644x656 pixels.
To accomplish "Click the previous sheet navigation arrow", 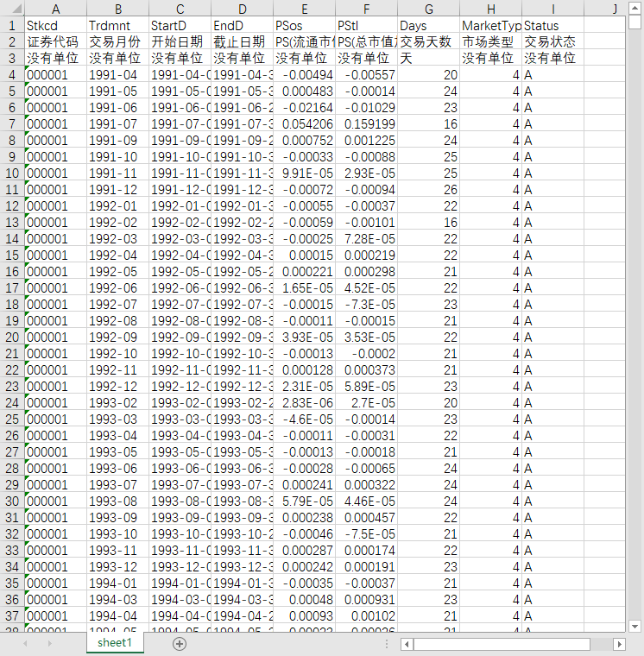I will 25,643.
